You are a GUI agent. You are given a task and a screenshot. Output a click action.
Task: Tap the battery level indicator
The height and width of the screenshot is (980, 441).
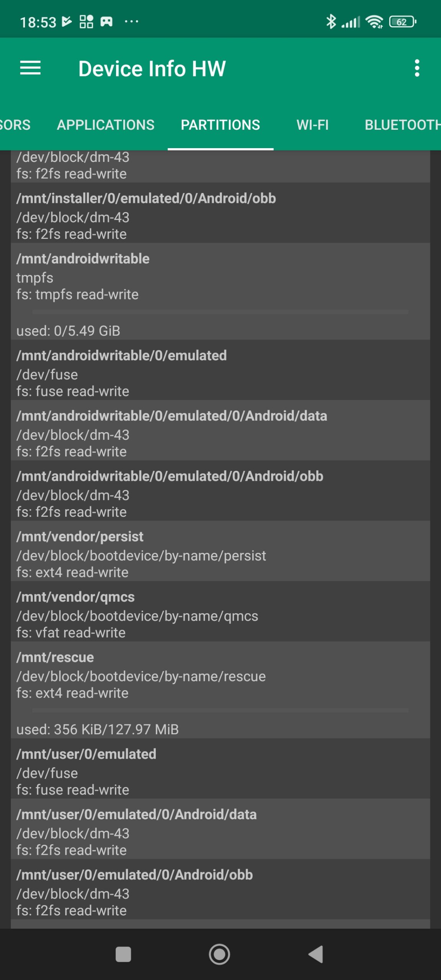[402, 22]
